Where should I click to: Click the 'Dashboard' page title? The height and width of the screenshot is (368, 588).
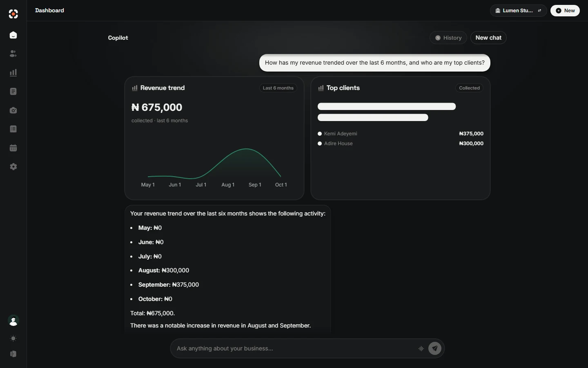[49, 11]
